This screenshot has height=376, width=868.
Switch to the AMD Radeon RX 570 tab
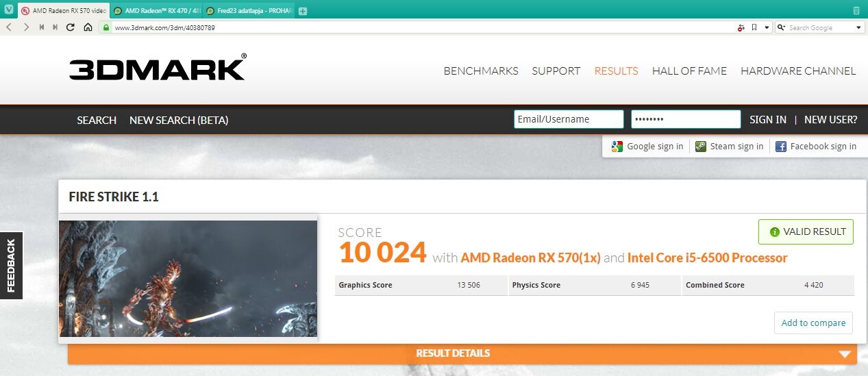click(62, 11)
